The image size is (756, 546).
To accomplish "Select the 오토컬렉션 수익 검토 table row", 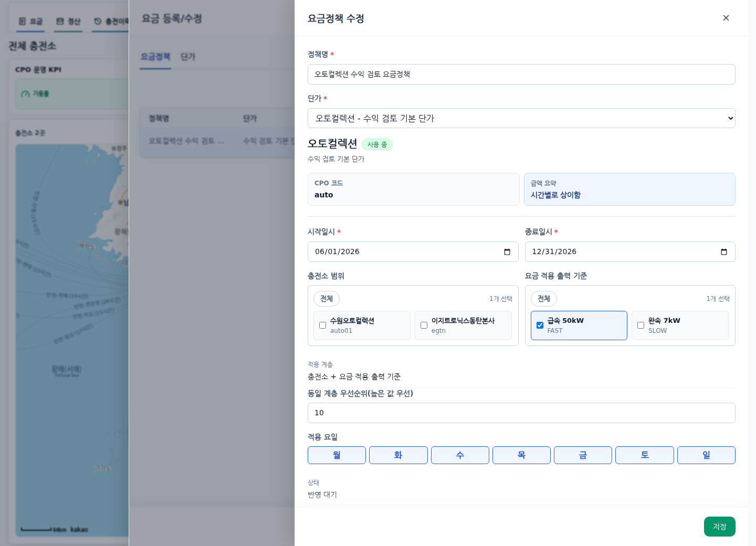I will point(217,141).
